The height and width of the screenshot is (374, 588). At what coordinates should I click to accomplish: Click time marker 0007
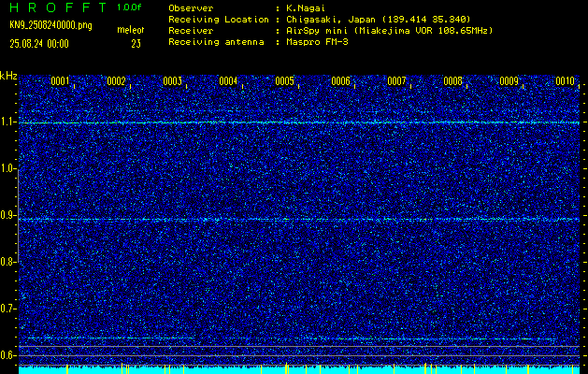396,81
